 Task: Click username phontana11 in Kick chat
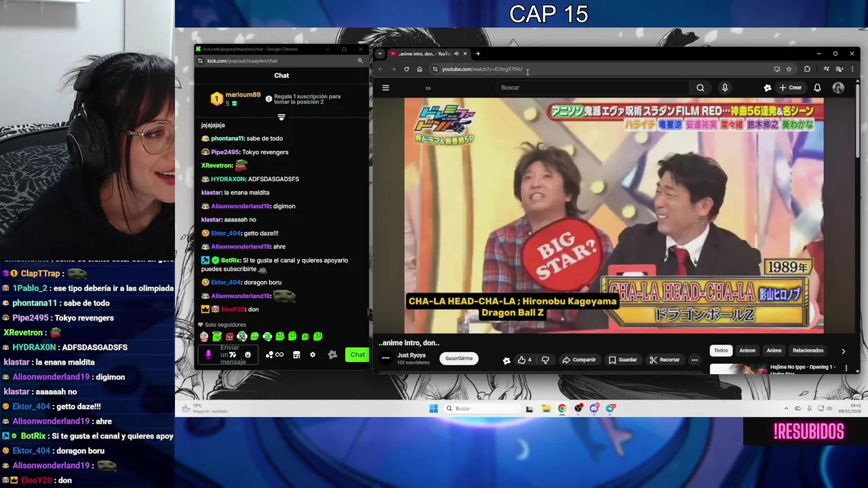click(226, 138)
